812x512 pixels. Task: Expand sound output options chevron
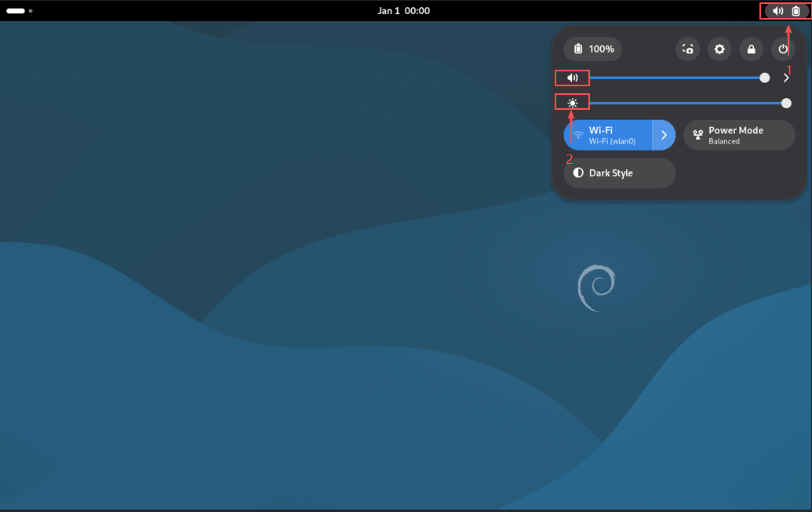pyautogui.click(x=786, y=78)
